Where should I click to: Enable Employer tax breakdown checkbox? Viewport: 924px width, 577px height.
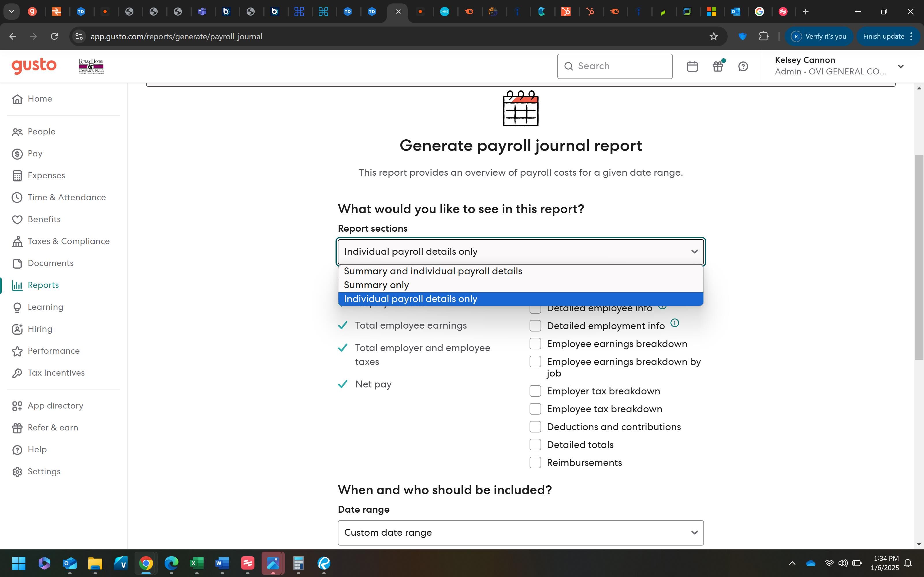[535, 391]
